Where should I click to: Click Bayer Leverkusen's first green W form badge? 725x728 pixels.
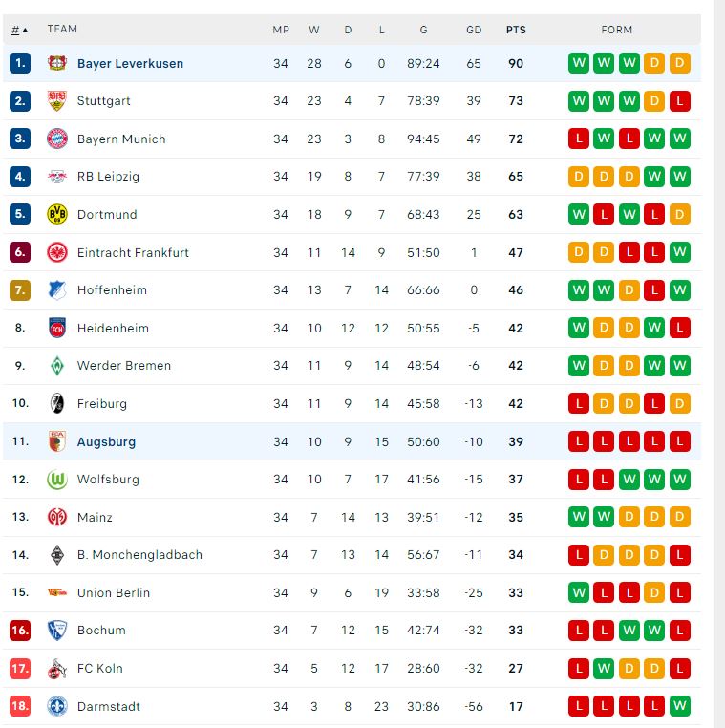coord(578,63)
